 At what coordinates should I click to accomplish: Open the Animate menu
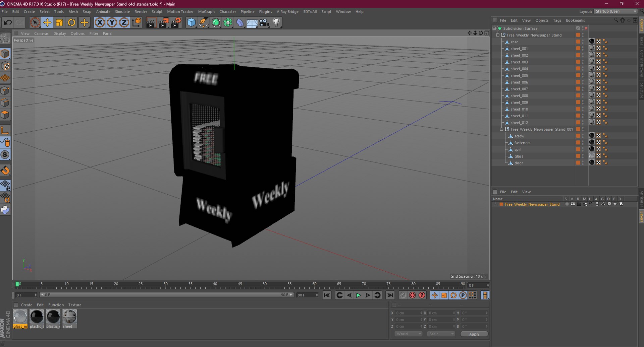point(103,11)
